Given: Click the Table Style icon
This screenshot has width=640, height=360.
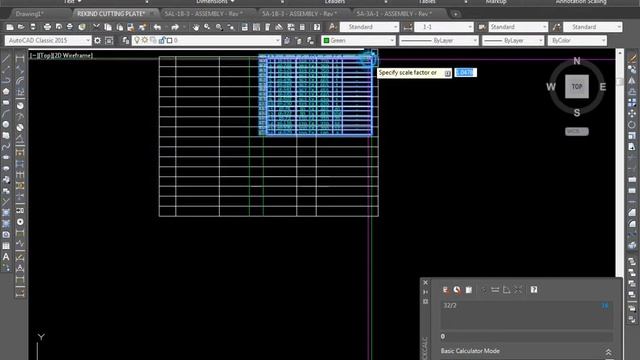Looking at the screenshot, I should click(x=482, y=27).
